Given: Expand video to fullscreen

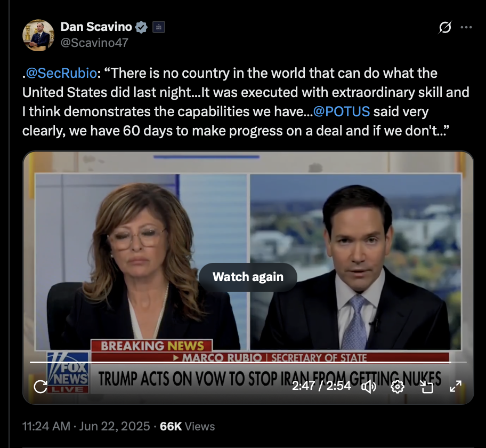Looking at the screenshot, I should [456, 387].
